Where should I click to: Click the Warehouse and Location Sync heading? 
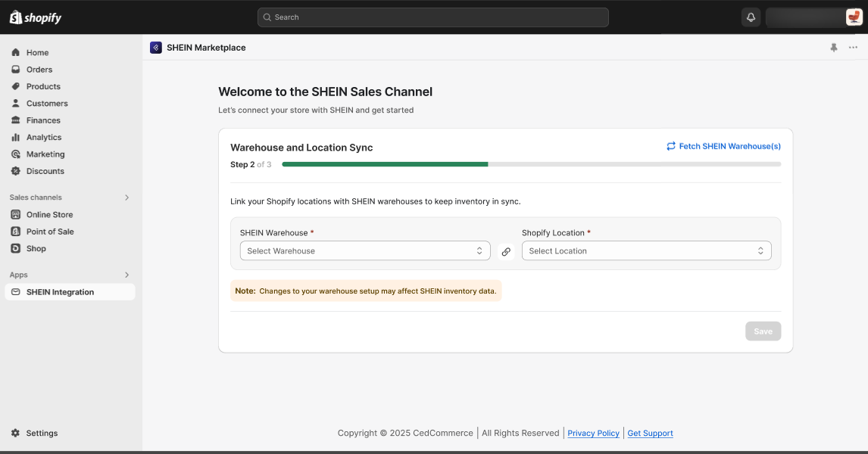tap(301, 148)
